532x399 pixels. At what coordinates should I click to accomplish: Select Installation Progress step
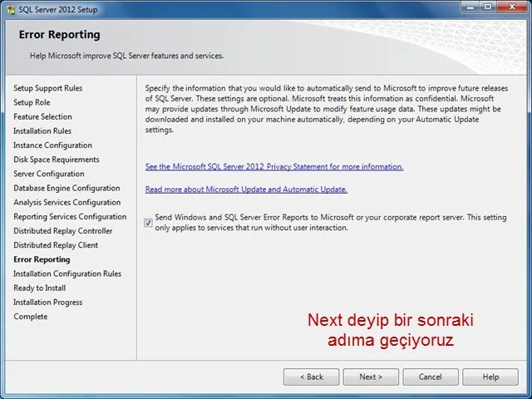point(48,302)
